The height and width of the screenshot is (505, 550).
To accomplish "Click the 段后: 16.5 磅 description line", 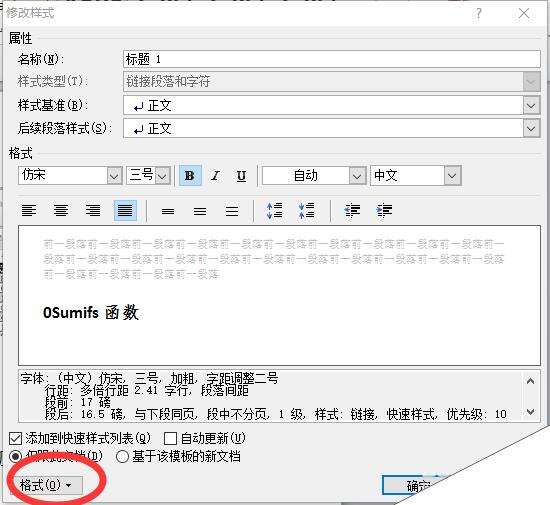I will (276, 414).
